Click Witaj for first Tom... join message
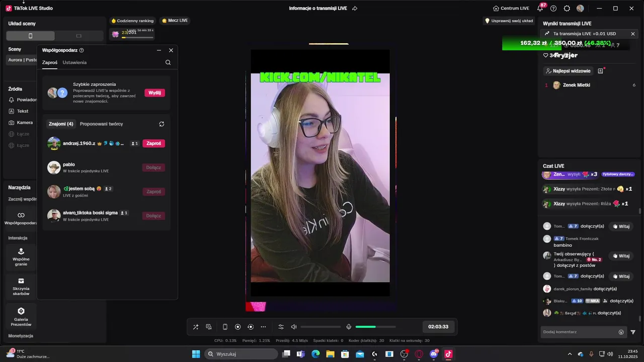This screenshot has height=362, width=644. [x=621, y=226]
